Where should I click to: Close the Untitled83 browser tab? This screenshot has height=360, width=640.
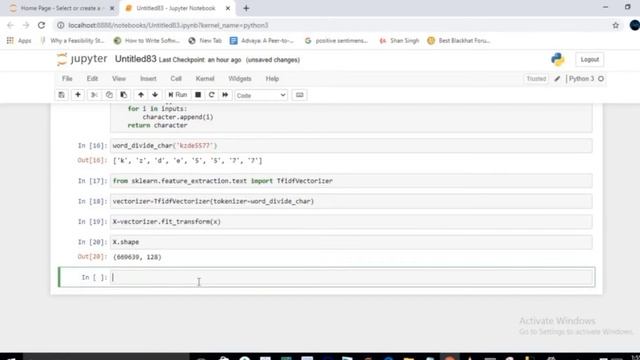[228, 8]
